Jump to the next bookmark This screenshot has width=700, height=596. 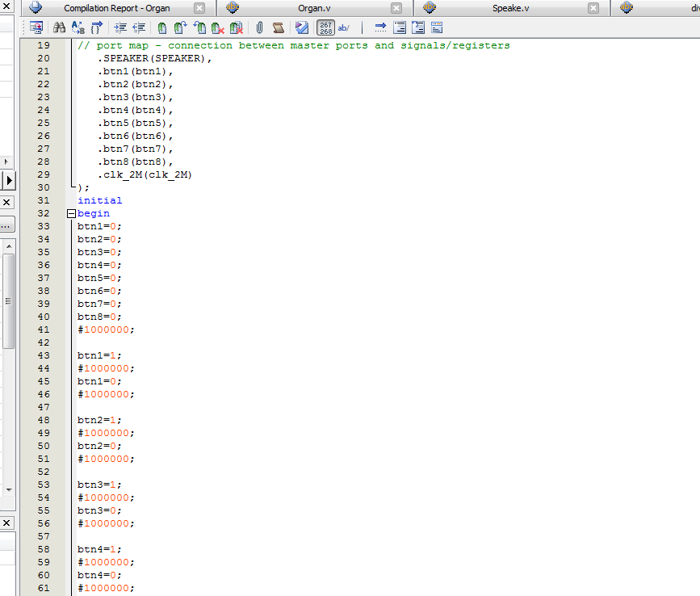point(180,27)
